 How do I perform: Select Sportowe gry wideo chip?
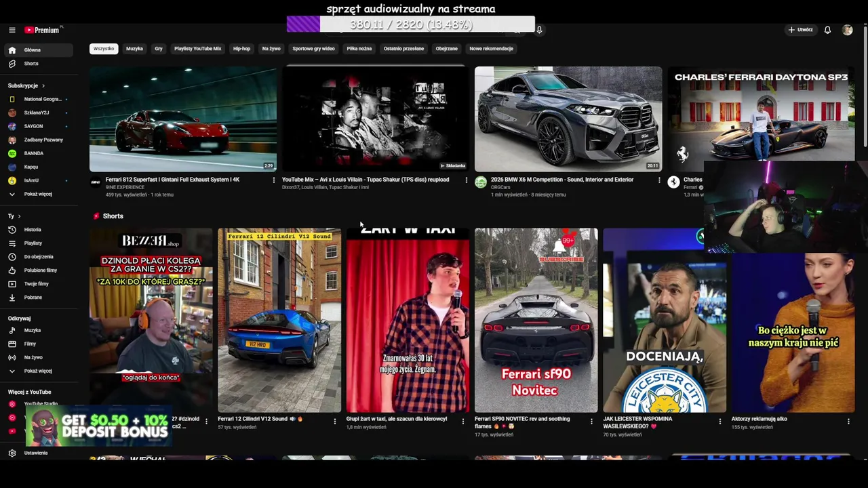313,49
